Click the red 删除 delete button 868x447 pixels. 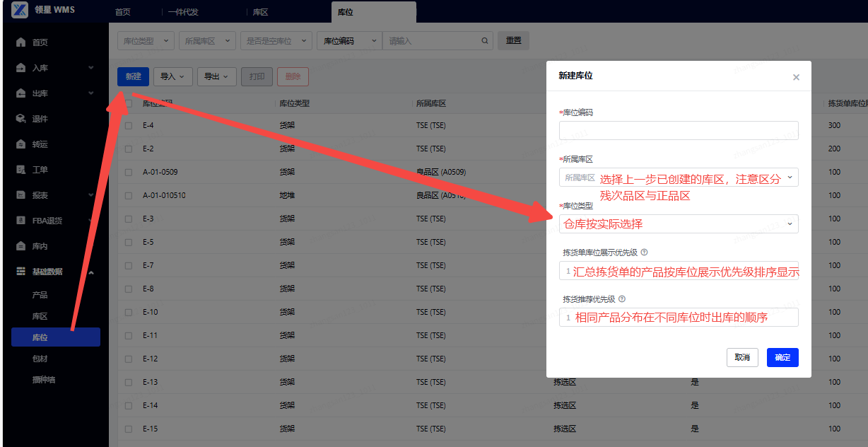point(293,76)
